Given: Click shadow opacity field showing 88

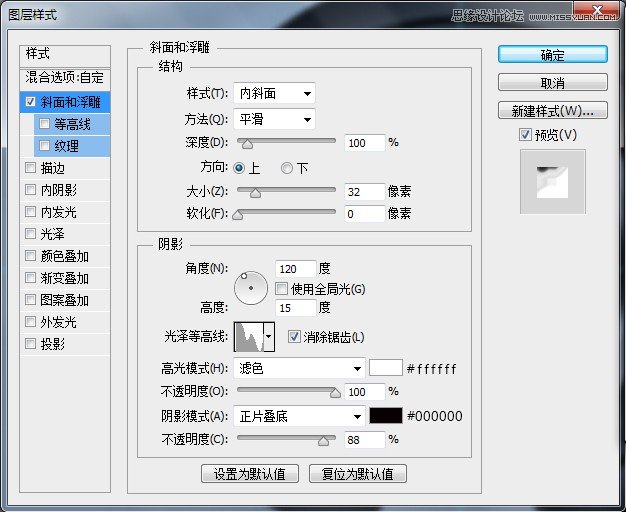Looking at the screenshot, I should (365, 440).
